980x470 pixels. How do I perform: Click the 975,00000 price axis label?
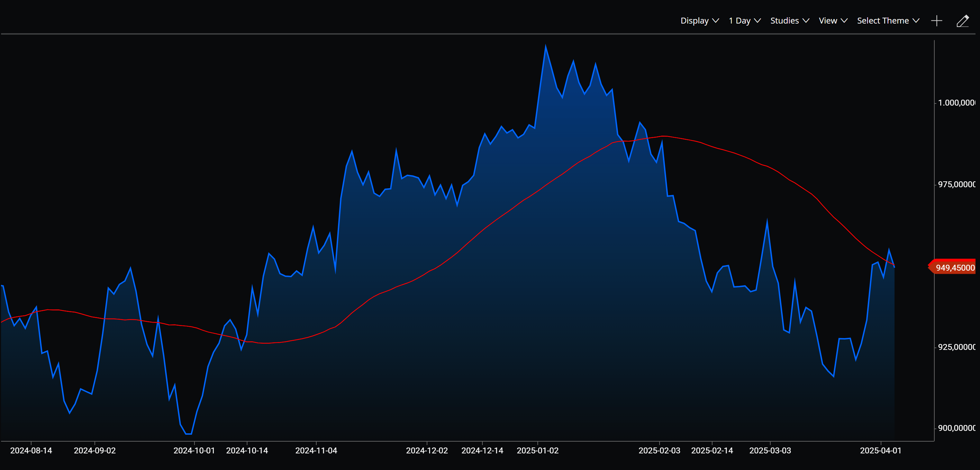click(x=956, y=184)
